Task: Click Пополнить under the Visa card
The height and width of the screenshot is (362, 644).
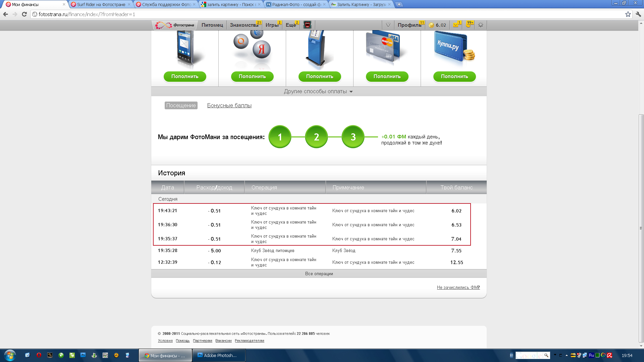Action: point(387,76)
